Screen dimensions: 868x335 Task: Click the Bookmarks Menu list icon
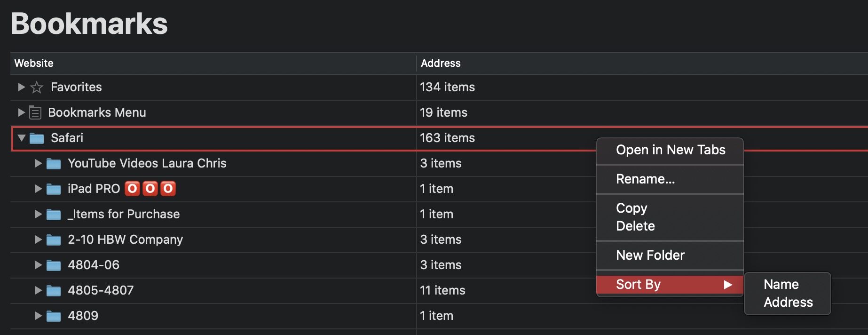(35, 112)
